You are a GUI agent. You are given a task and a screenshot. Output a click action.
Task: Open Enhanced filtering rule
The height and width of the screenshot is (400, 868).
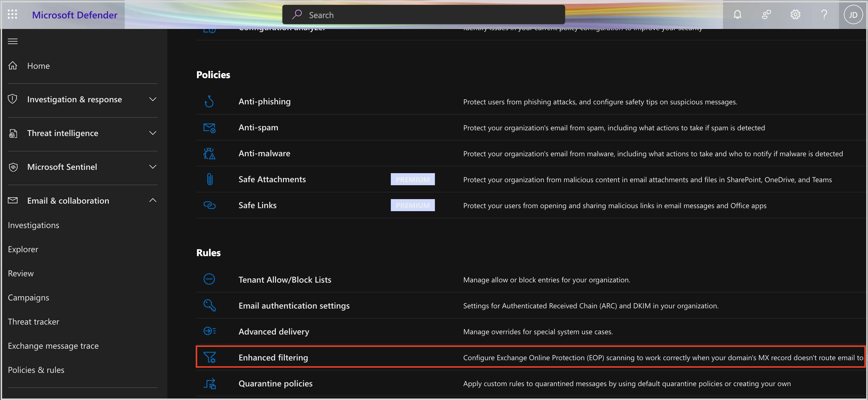273,357
